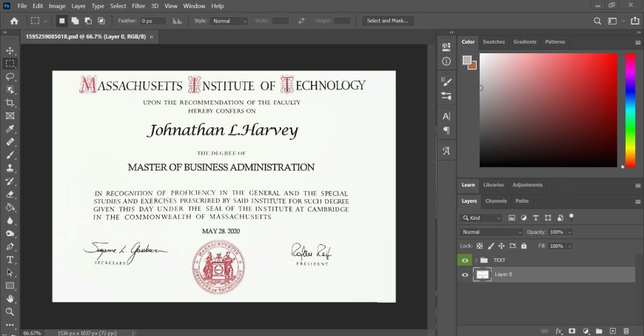The image size is (644, 336).
Task: Open the Kind filter dropdown
Action: [x=481, y=218]
